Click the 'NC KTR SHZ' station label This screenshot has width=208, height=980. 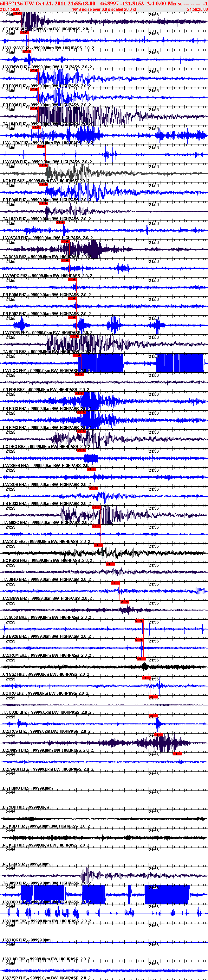point(14,181)
